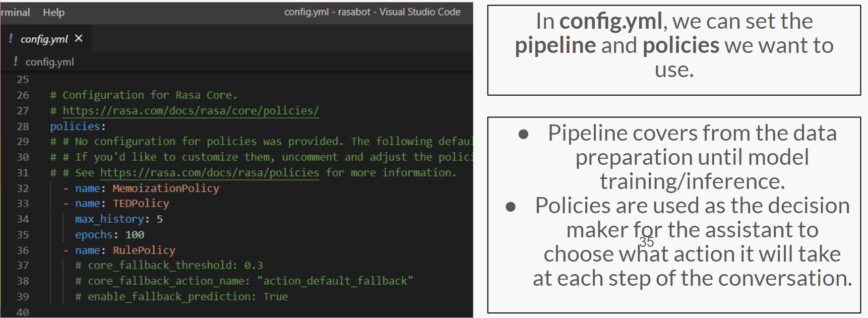Click the exclamation icon in the breadcrumb

coord(16,61)
